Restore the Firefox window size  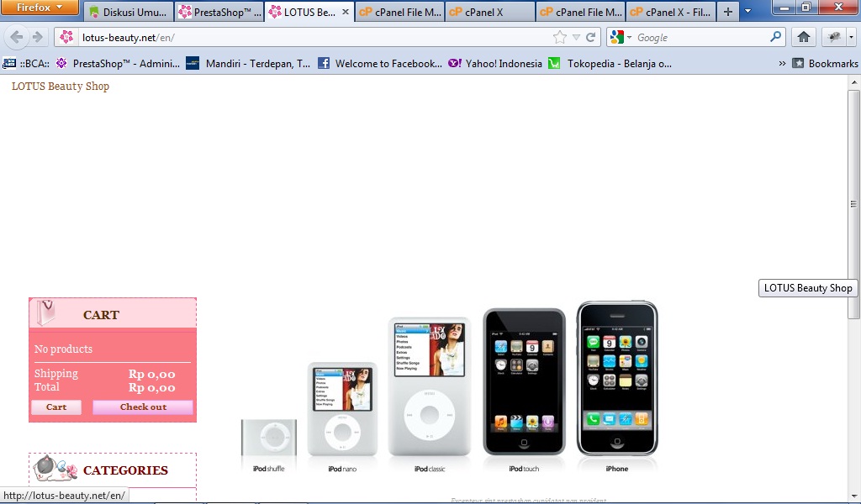[x=806, y=7]
